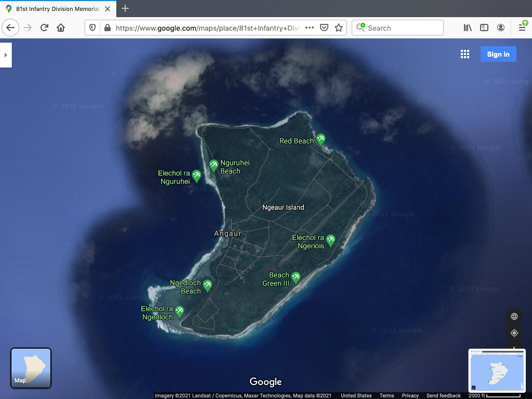This screenshot has width=532, height=399.
Task: Click the Elechol ra Ngeriois beach pin
Action: [330, 240]
